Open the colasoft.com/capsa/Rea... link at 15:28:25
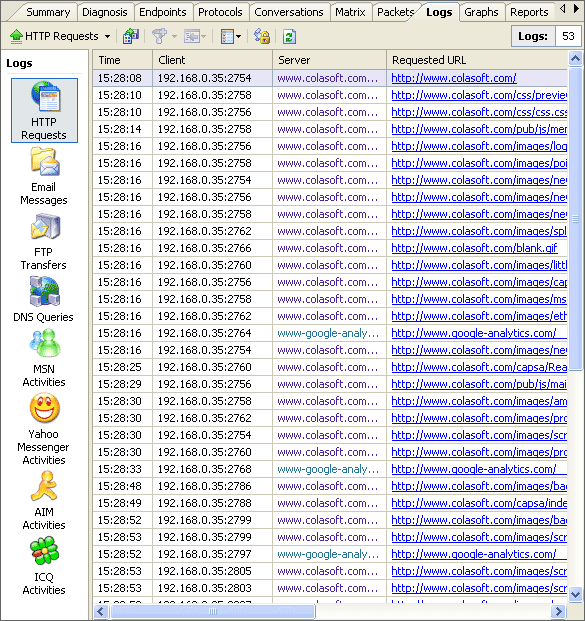Screen dimensions: 585x621 click(479, 367)
